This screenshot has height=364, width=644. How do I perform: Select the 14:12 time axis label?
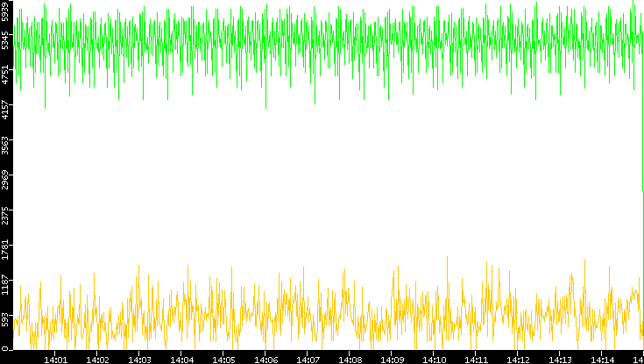518,360
